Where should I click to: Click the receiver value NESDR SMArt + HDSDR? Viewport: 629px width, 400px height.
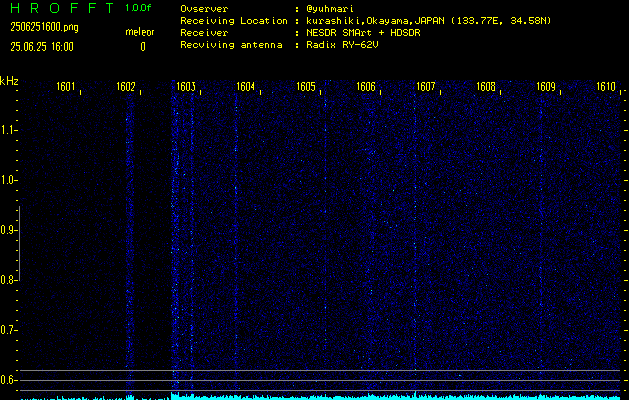coord(363,33)
